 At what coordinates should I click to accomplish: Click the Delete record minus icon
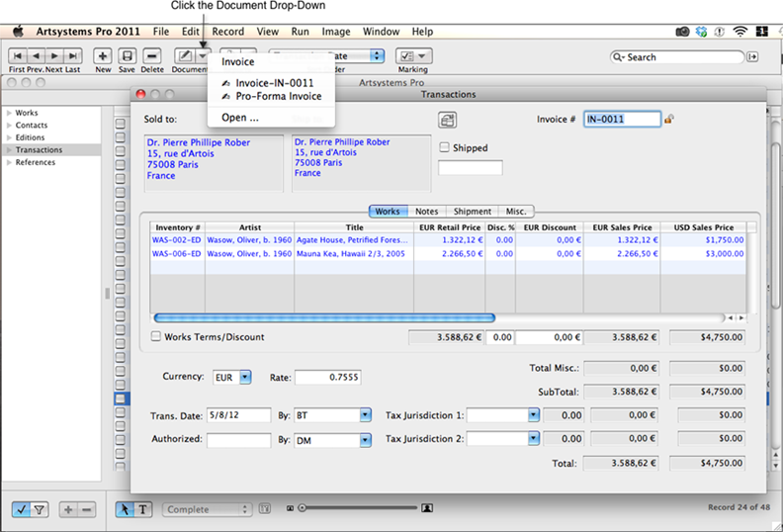click(x=152, y=56)
